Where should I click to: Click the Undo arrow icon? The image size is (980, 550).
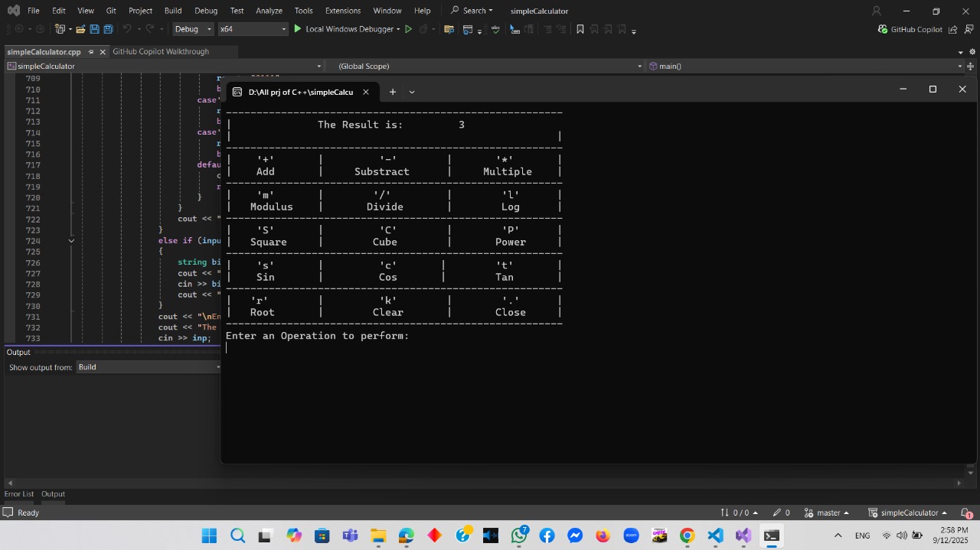tap(127, 29)
